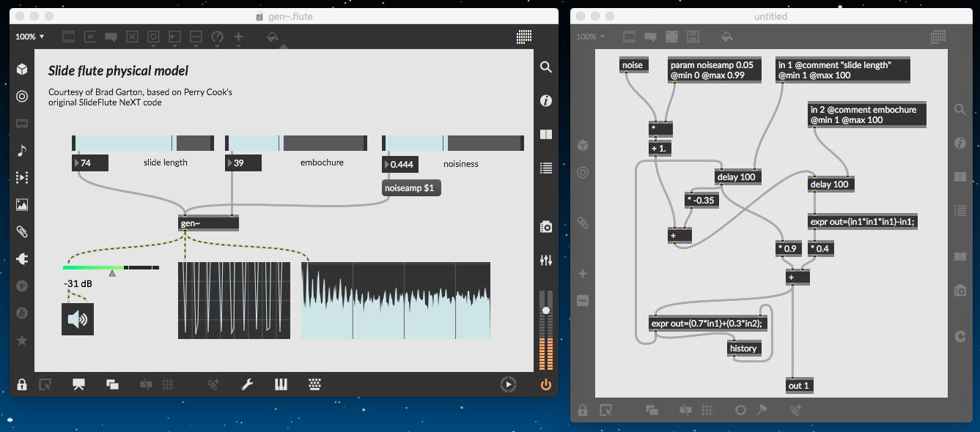Screen dimensions: 980x432
Task: Click the embochure slider bar
Action: click(296, 143)
